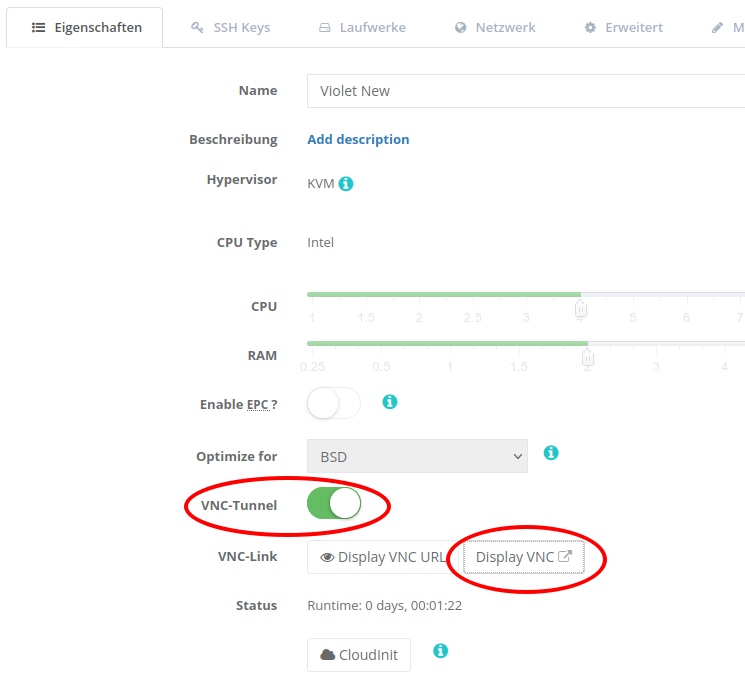The image size is (745, 684).
Task: Click the info icon next to Optimize for dropdown
Action: click(x=551, y=453)
